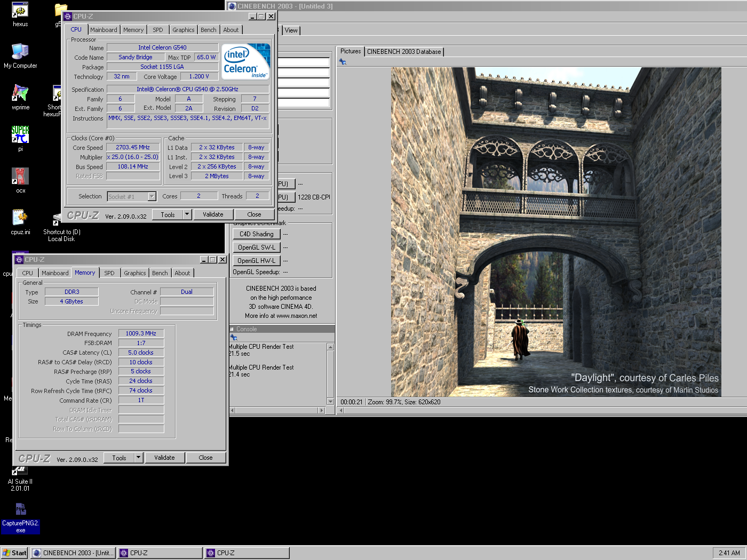747x560 pixels.
Task: Expand Tools dropdown arrow in lower CPU-Z
Action: (x=139, y=458)
